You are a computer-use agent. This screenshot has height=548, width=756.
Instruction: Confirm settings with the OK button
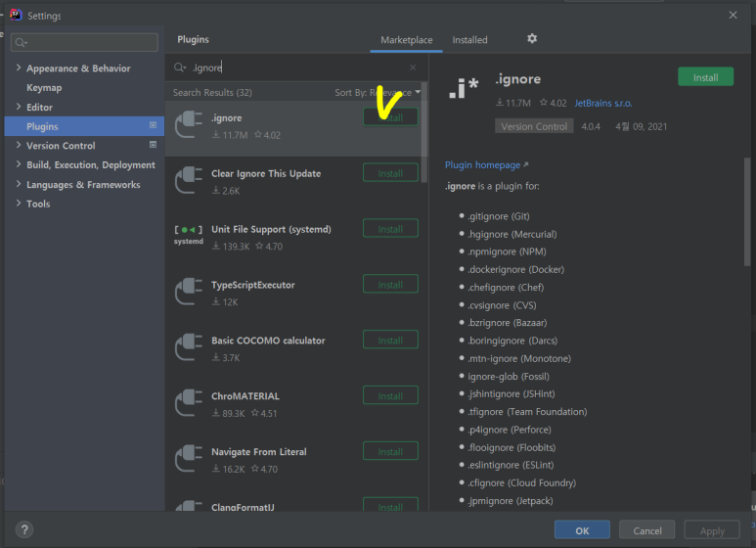click(582, 530)
